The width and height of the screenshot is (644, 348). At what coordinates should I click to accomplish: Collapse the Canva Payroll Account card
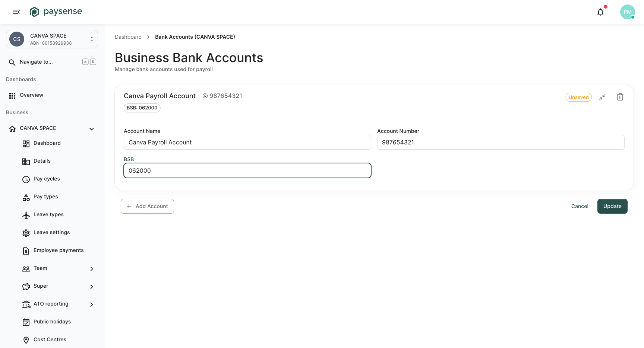click(602, 97)
